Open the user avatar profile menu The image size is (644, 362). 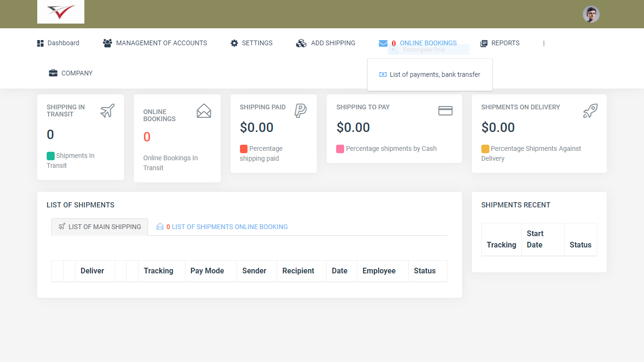click(591, 14)
